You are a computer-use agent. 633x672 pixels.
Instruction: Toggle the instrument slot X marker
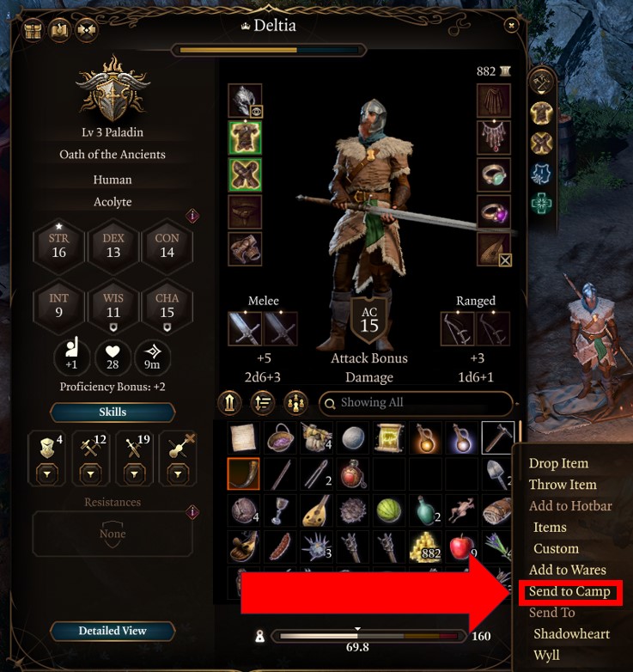[505, 260]
